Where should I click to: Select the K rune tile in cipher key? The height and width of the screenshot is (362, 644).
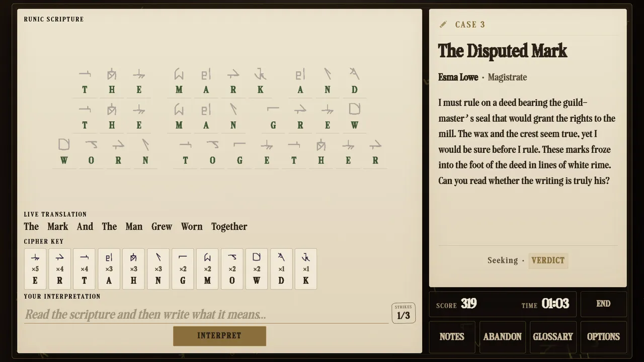(x=306, y=269)
